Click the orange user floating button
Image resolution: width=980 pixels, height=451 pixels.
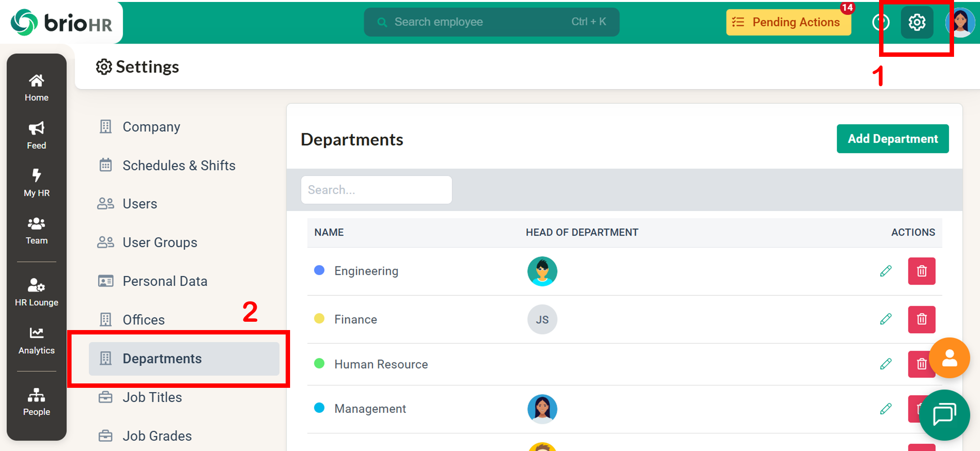949,358
